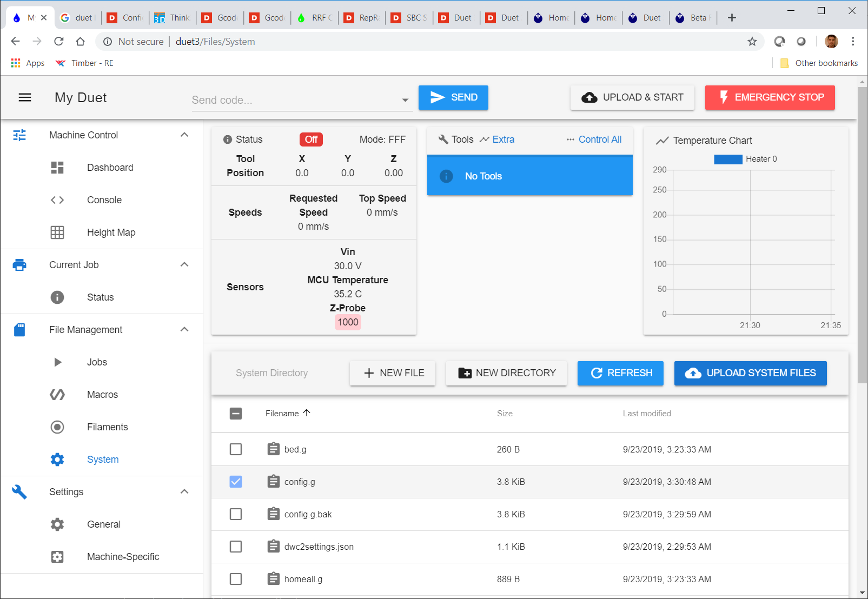Open the Height Map grid icon

(x=57, y=232)
